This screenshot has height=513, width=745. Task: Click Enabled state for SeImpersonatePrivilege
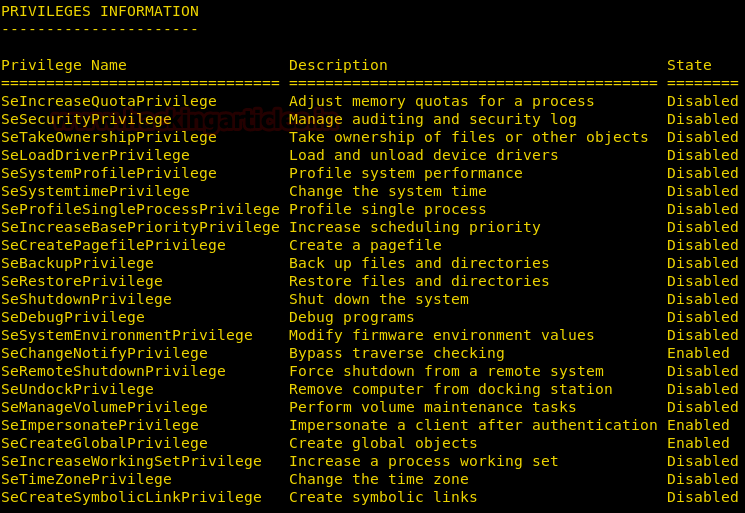click(698, 426)
